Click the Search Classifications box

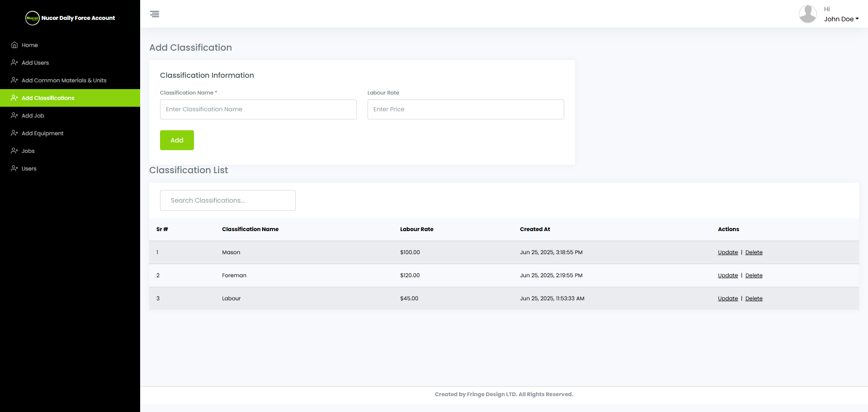click(x=228, y=200)
